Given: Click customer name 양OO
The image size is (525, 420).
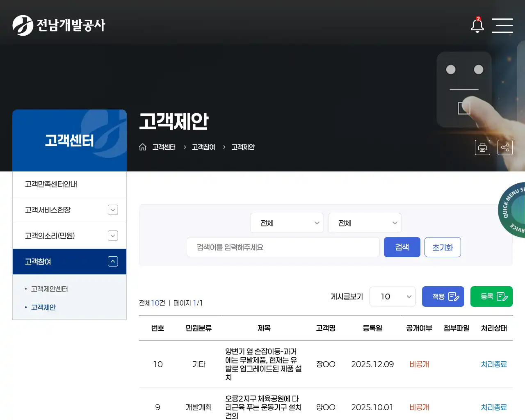Looking at the screenshot, I should tap(326, 407).
